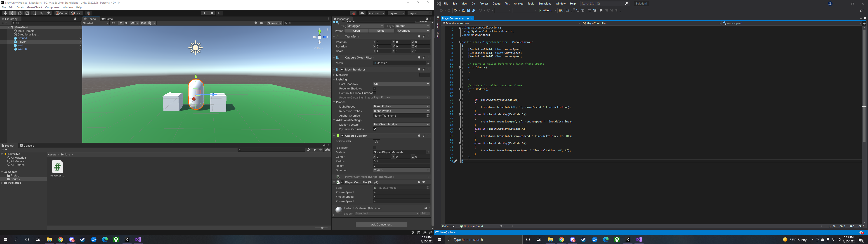Viewport: 868px width, 244px height.
Task: Toggle scene lighting bulb icon
Action: pos(121,23)
